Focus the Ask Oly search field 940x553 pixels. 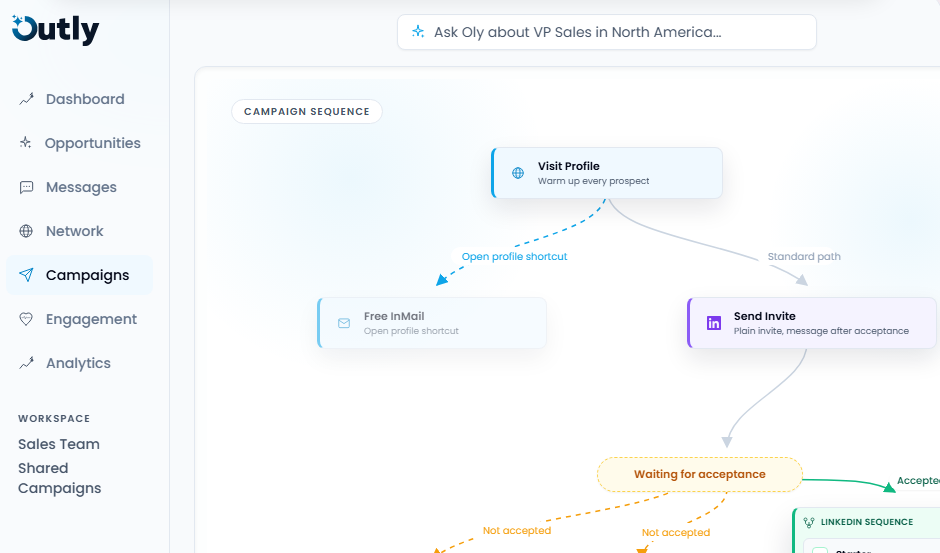(607, 32)
